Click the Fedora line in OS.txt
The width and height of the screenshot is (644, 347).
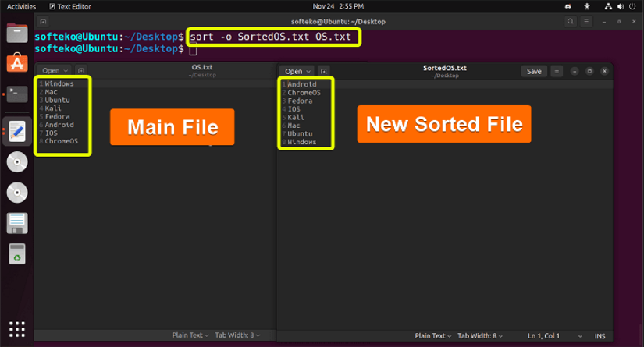(57, 116)
